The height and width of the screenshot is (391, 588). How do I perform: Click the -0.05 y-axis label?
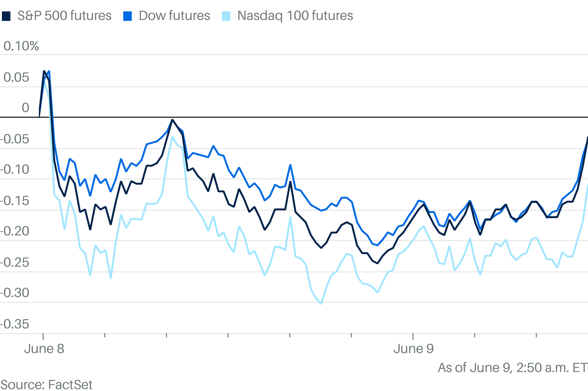click(14, 139)
